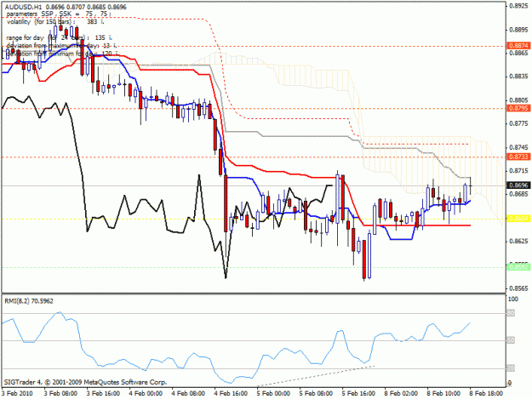The width and height of the screenshot is (532, 399).
Task: Click the 0.8625 price scale label
Action: (518, 242)
